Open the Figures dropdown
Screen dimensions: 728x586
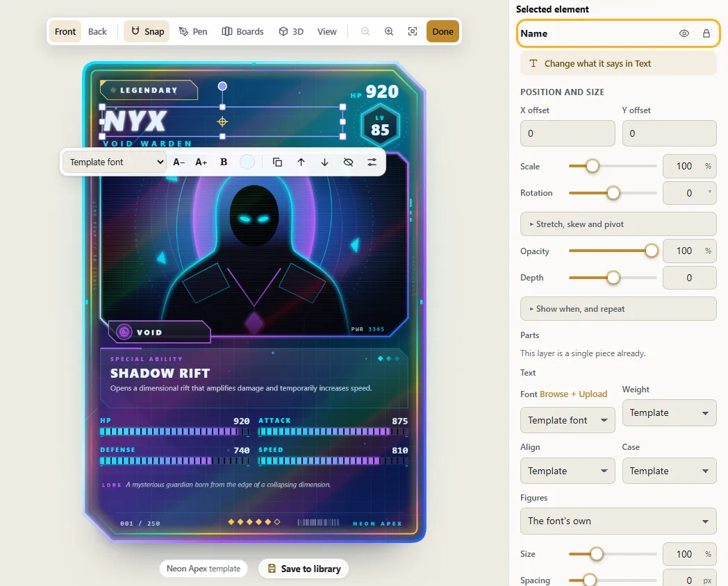[x=618, y=521]
